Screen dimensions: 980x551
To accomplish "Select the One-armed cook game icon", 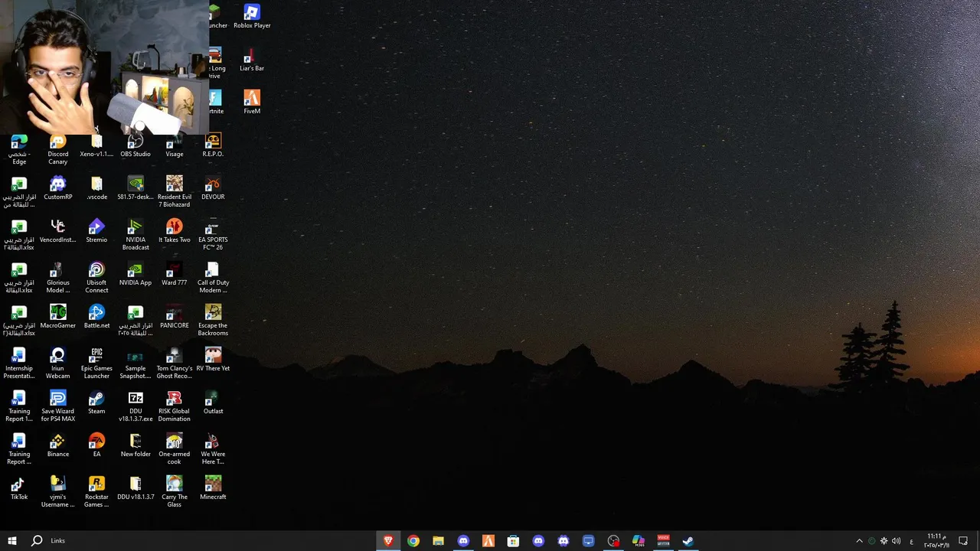I will tap(175, 449).
